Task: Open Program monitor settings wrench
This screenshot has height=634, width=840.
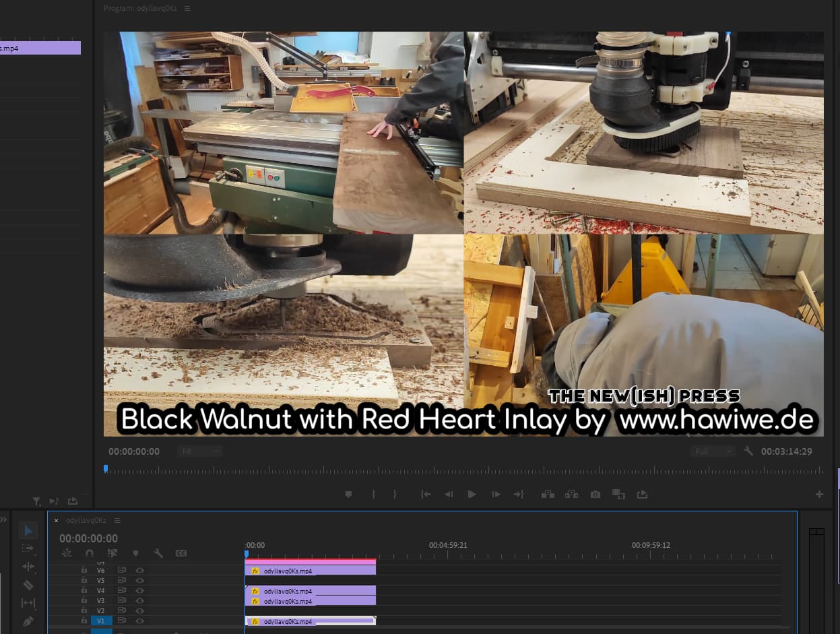Action: point(748,451)
